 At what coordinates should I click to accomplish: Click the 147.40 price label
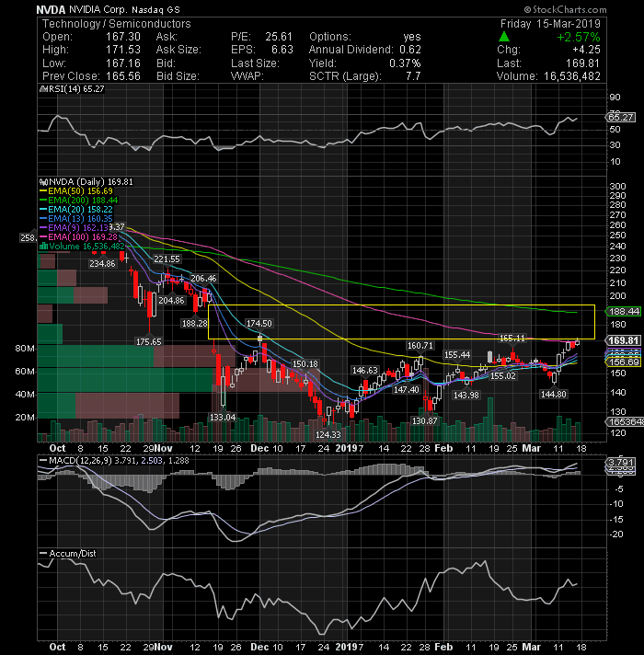point(406,390)
